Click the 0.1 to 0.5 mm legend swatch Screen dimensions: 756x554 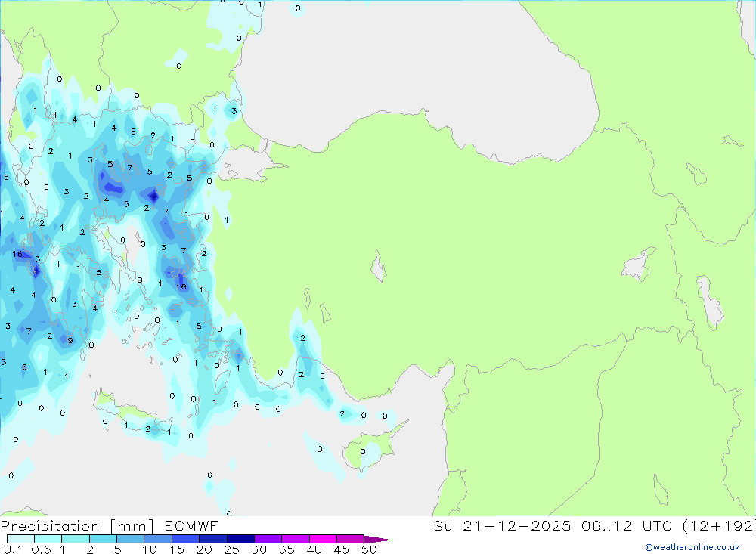click(20, 539)
